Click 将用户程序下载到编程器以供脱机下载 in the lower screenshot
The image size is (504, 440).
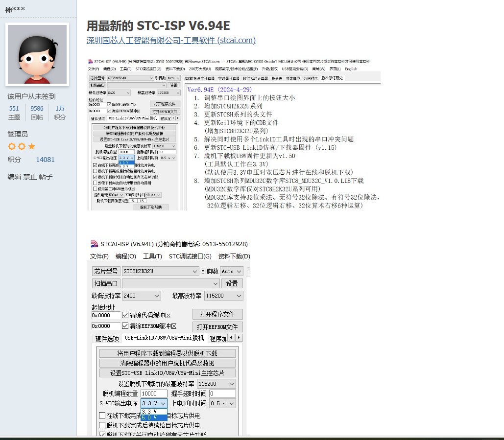tap(167, 353)
